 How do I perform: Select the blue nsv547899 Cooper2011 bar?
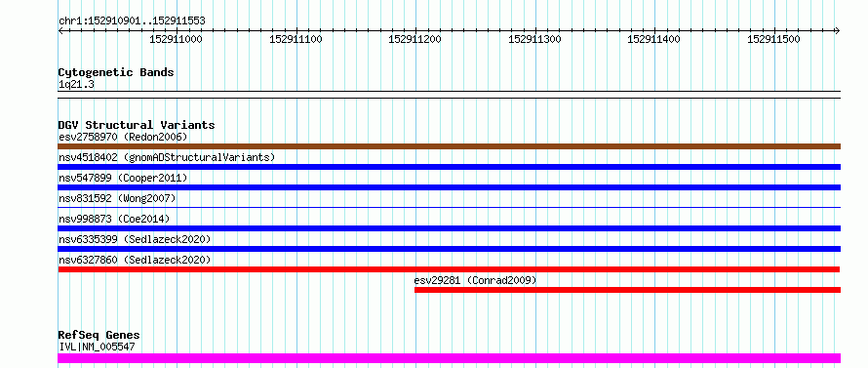click(x=449, y=187)
